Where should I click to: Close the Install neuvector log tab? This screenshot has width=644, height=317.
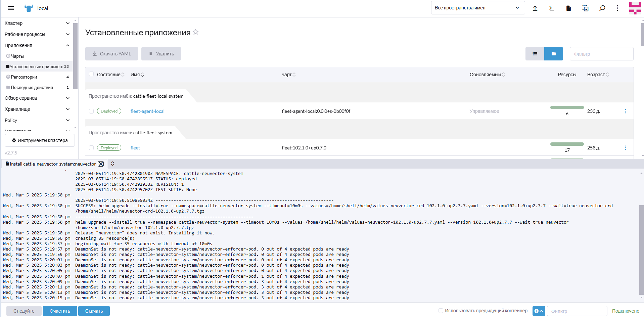pos(101,164)
